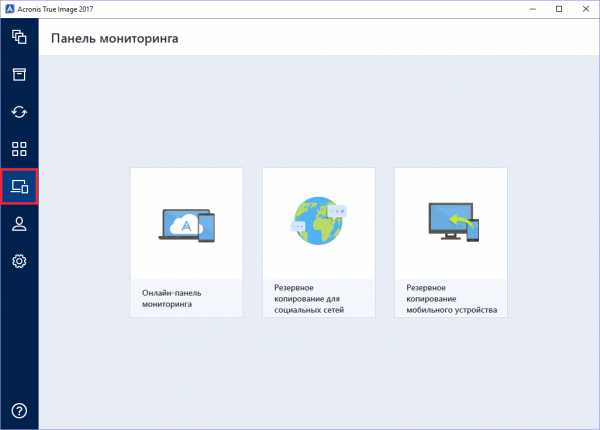
Task: Click the Acronis app icon in title bar
Action: click(x=9, y=8)
